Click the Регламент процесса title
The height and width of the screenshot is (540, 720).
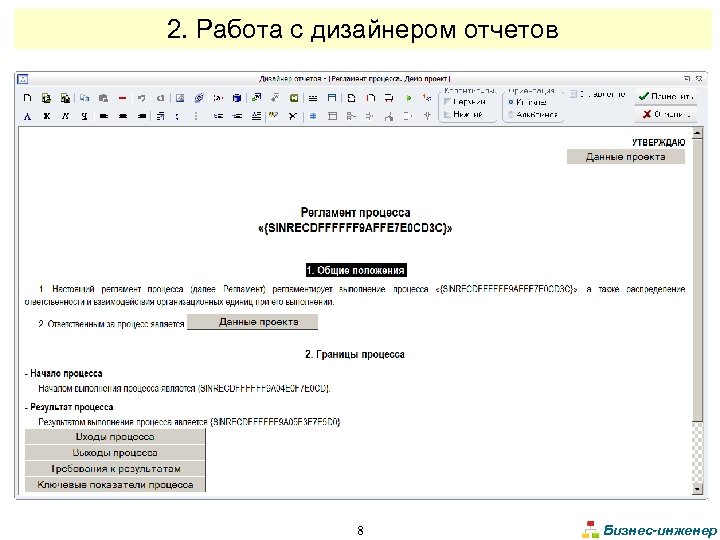(355, 213)
